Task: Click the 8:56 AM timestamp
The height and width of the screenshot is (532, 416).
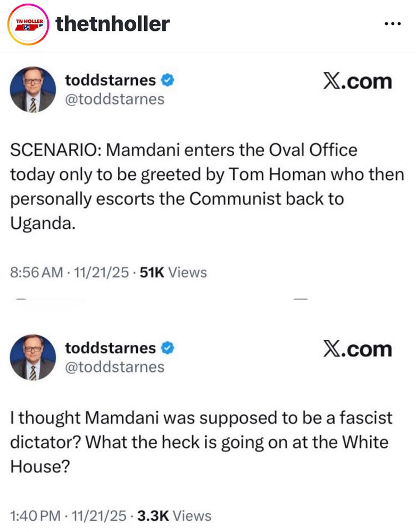Action: (x=37, y=272)
